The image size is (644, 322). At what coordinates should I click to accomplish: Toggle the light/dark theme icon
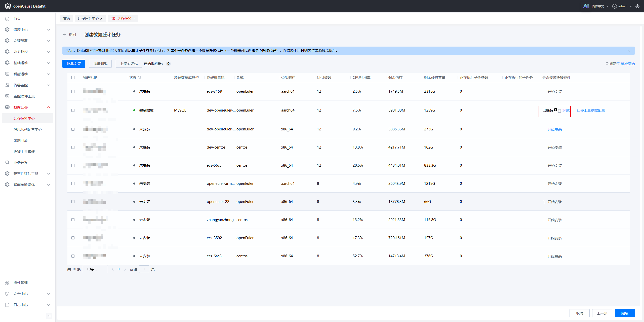637,6
